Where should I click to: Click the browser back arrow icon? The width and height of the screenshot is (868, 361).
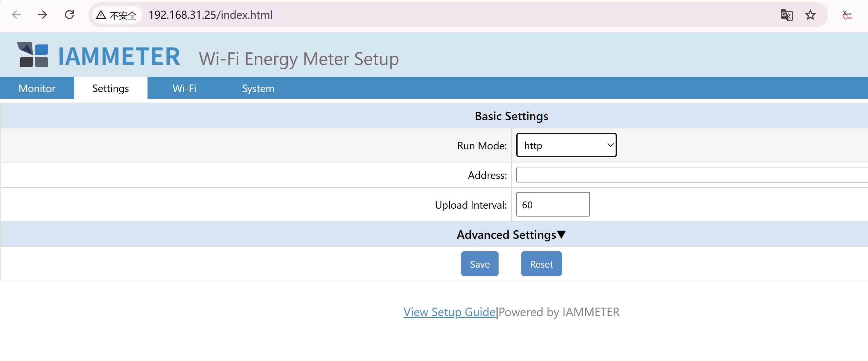16,15
